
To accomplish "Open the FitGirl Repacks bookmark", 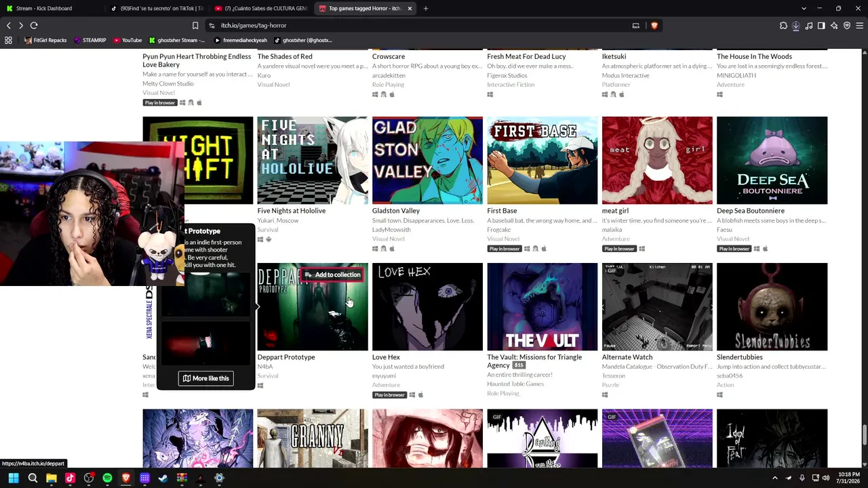I will click(x=45, y=40).
